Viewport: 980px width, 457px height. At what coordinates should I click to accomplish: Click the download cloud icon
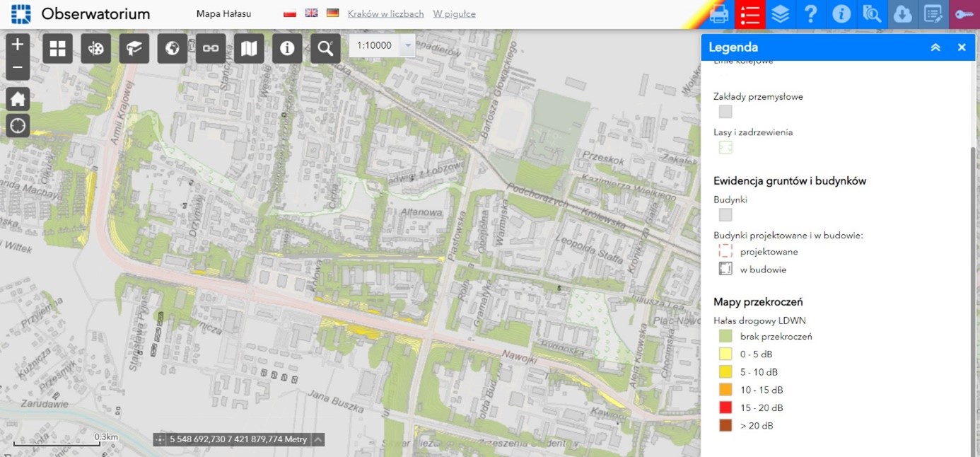tap(903, 14)
